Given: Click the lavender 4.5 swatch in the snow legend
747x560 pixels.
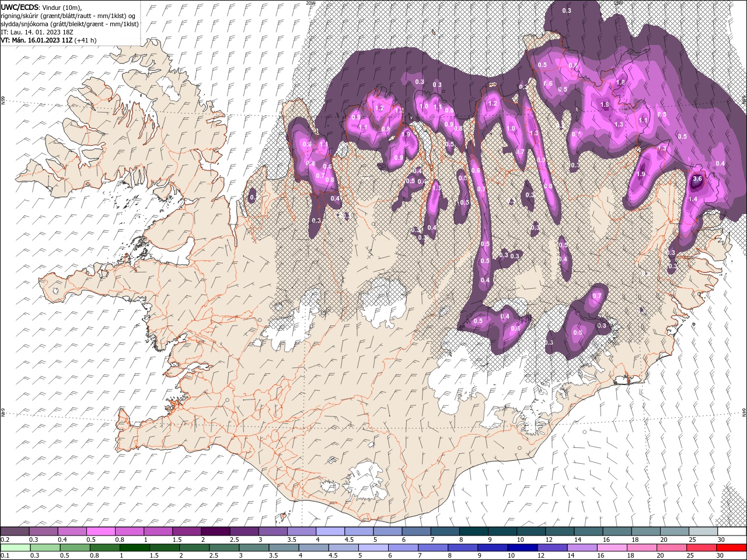Looking at the screenshot, I should pos(358,531).
